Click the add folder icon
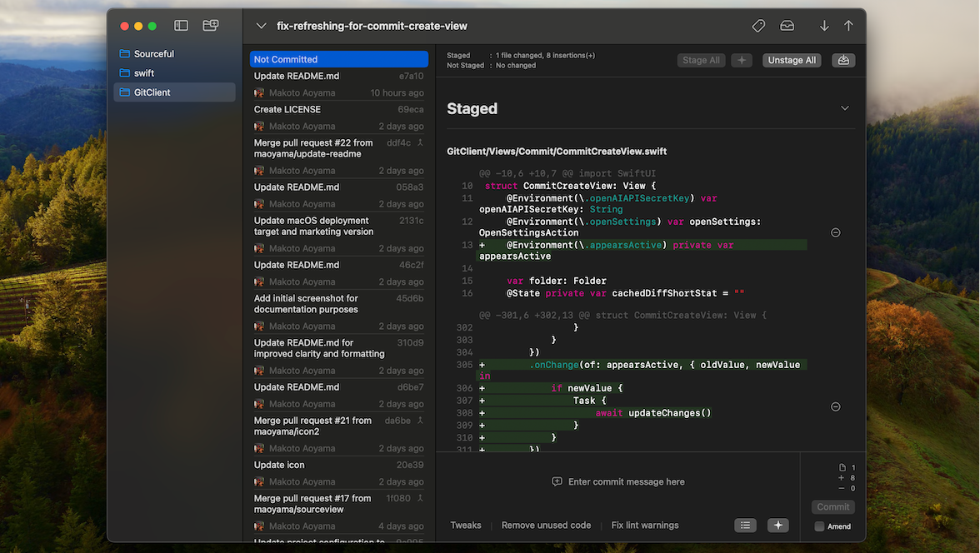 coord(211,26)
